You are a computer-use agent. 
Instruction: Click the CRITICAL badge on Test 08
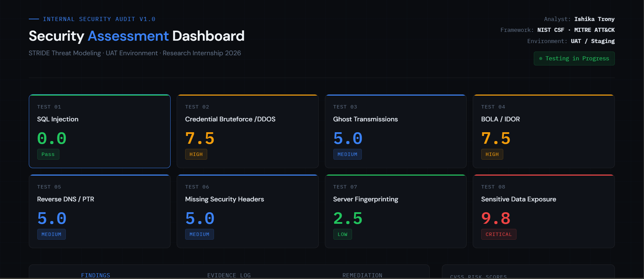499,234
